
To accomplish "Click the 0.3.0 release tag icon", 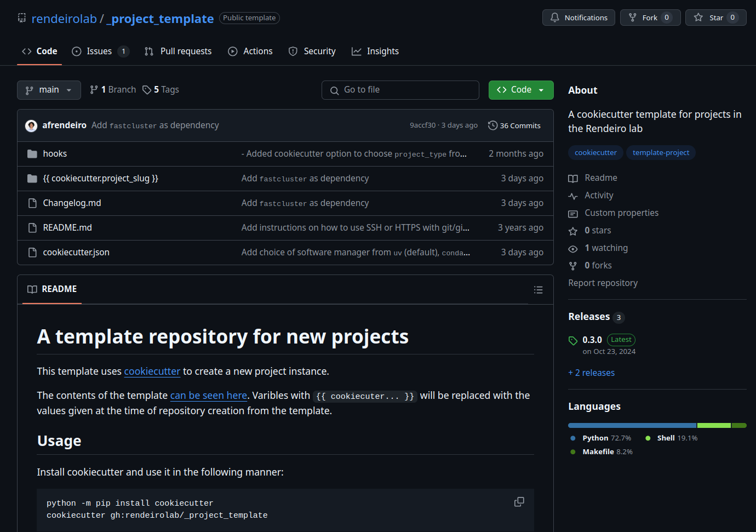I will [x=573, y=340].
